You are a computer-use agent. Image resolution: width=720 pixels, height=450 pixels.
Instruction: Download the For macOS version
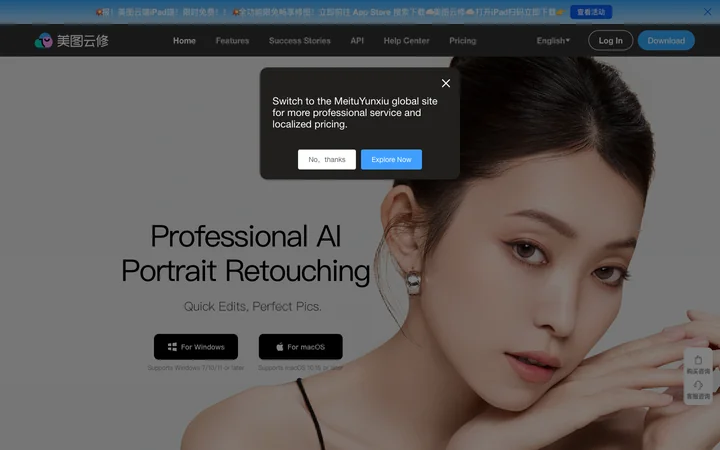pyautogui.click(x=300, y=347)
